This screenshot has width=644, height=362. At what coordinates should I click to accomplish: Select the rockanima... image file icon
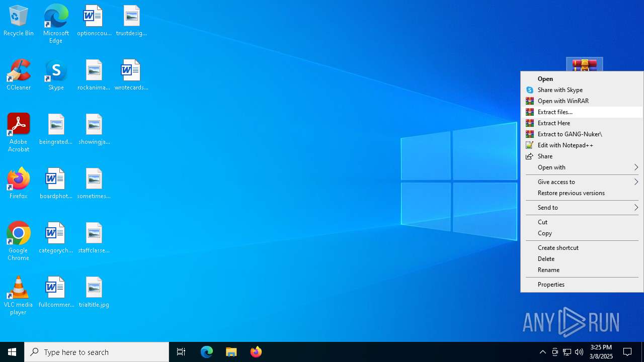94,75
